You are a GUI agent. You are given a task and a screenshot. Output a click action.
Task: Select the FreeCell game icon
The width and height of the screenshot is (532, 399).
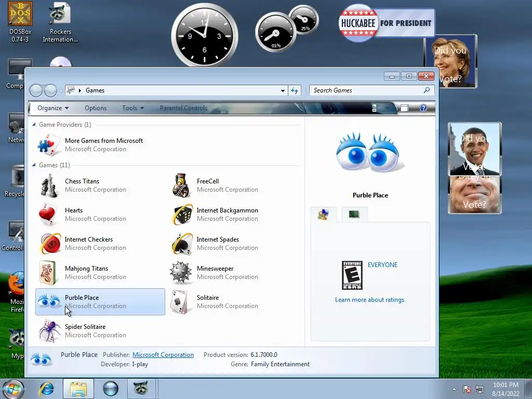coord(181,185)
